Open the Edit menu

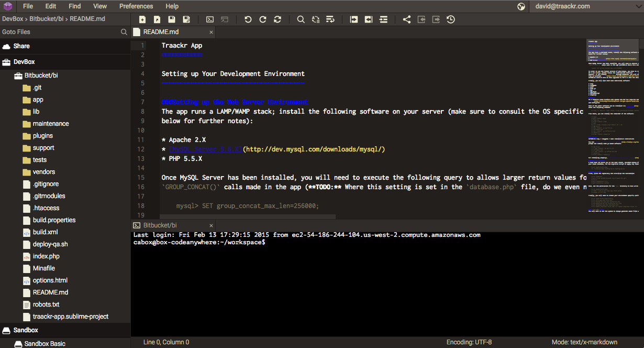(x=51, y=6)
